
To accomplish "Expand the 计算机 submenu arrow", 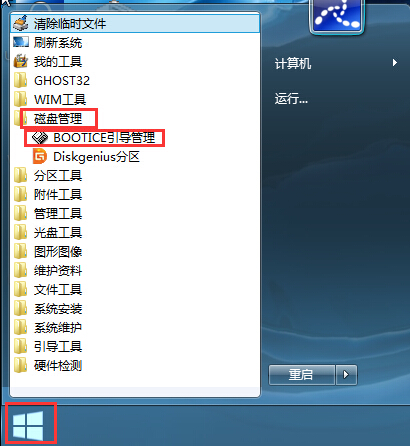I will tap(395, 63).
